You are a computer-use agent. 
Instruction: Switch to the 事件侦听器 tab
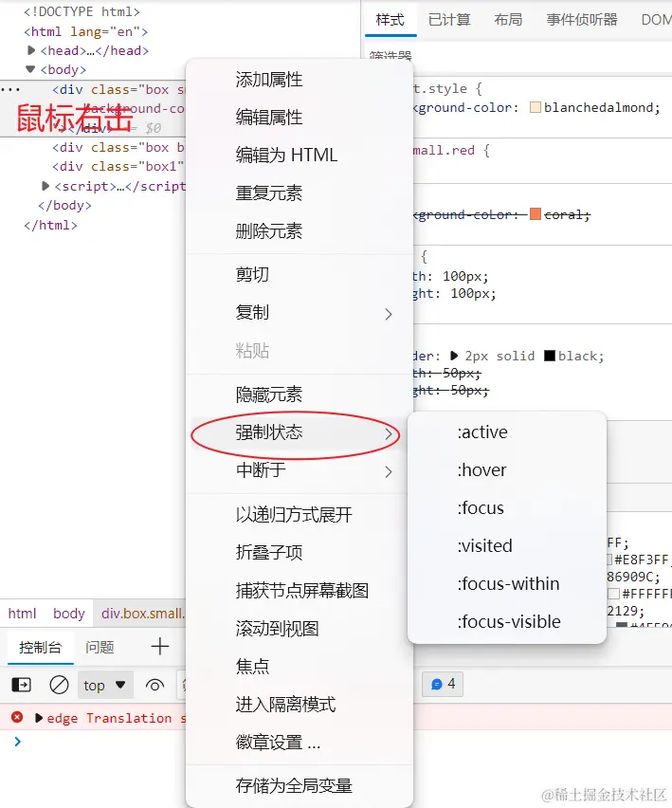582,20
